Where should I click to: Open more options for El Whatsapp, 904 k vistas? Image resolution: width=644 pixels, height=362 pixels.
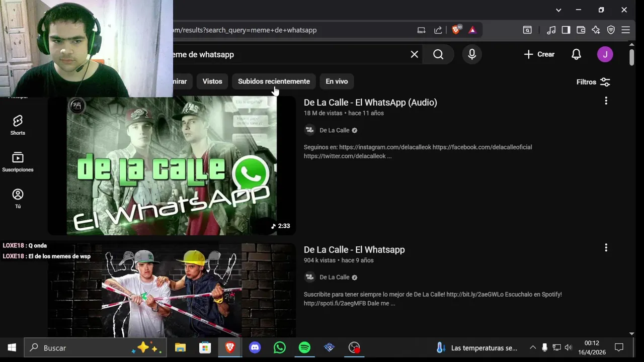click(606, 247)
